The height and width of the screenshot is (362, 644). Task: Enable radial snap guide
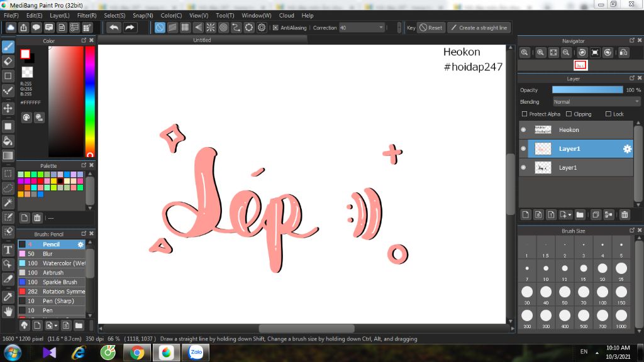pos(211,28)
